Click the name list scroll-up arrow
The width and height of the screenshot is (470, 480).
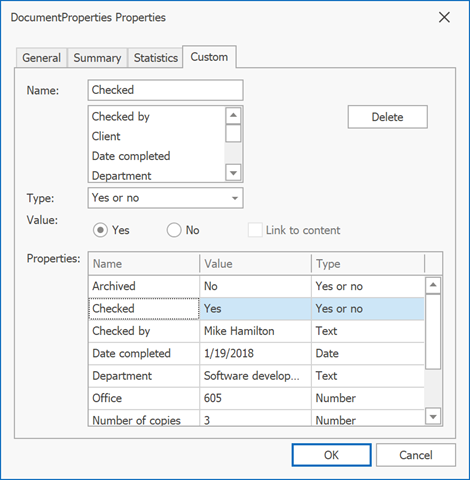pyautogui.click(x=233, y=116)
